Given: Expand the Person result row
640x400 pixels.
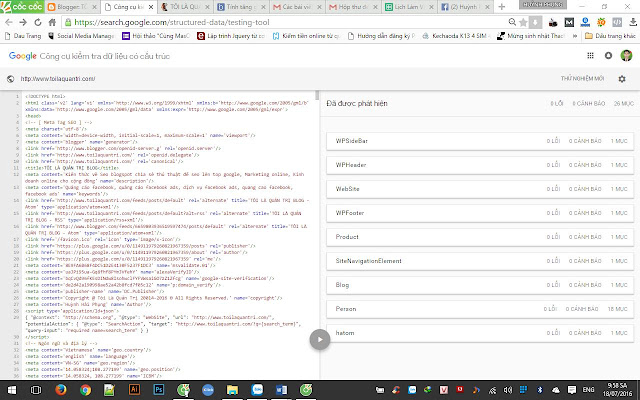Looking at the screenshot, I should click(x=480, y=309).
